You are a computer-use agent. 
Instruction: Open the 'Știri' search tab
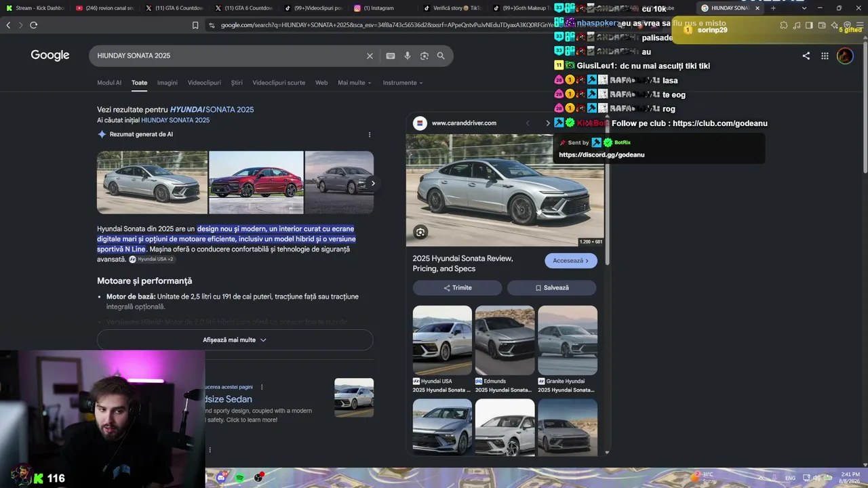237,83
